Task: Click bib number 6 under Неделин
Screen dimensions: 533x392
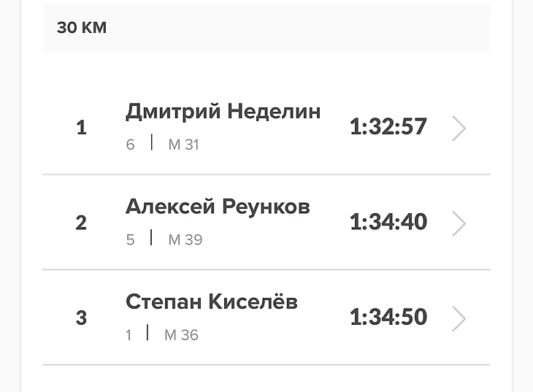Action: tap(130, 145)
